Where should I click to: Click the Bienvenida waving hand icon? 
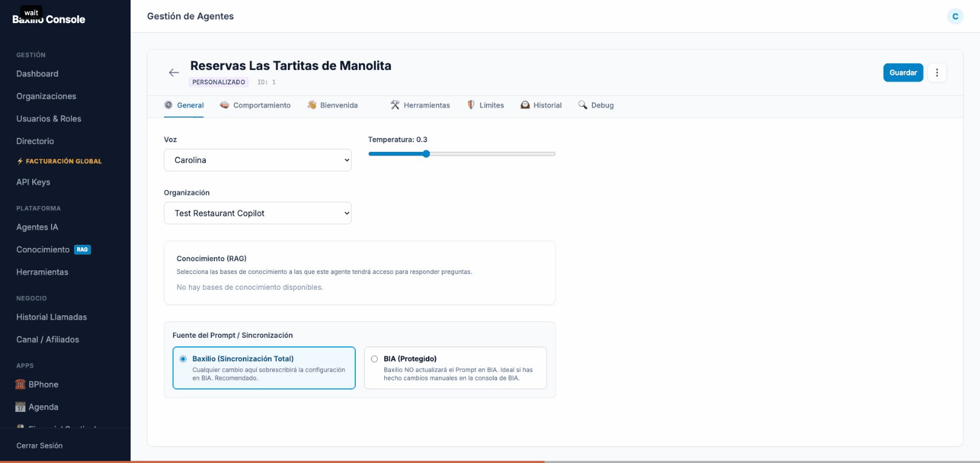tap(312, 105)
